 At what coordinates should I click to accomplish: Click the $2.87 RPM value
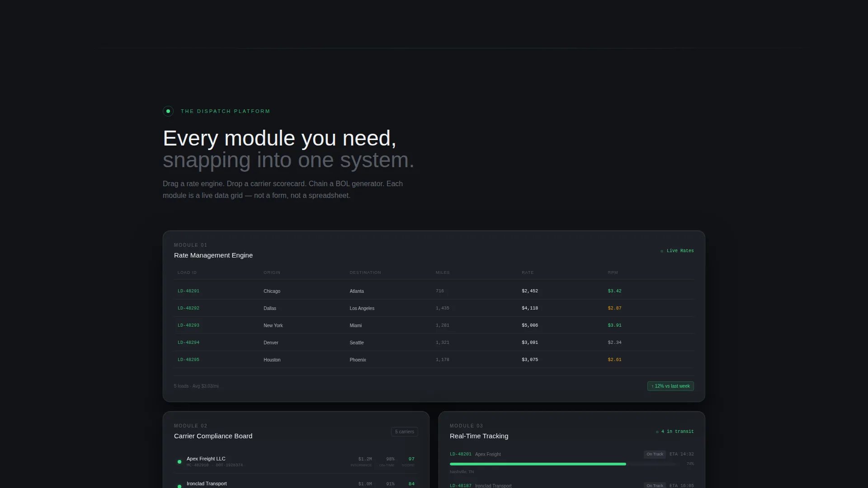[x=614, y=308]
